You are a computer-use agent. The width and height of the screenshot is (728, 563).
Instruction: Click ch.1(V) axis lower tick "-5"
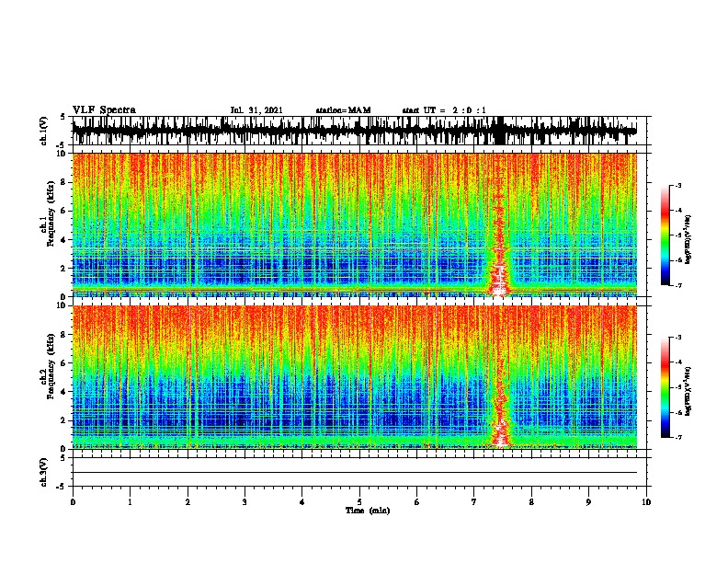(x=63, y=145)
